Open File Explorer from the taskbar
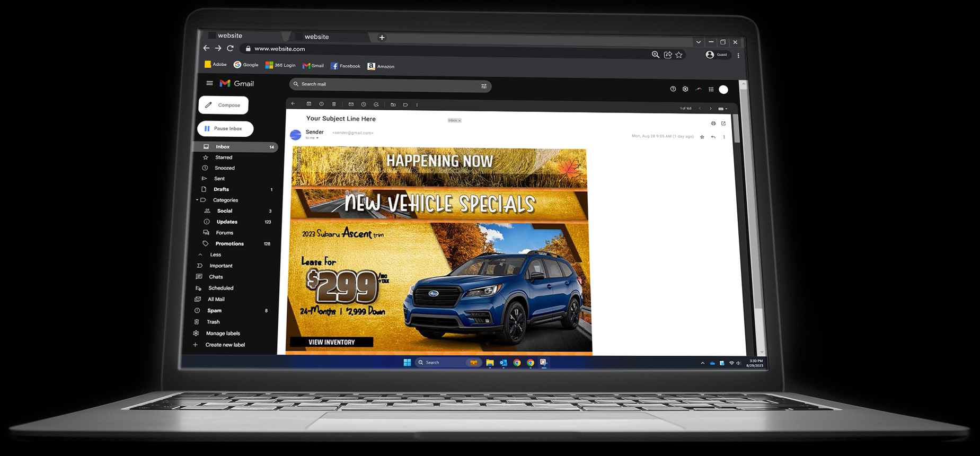Viewport: 980px width, 456px height. (490, 363)
